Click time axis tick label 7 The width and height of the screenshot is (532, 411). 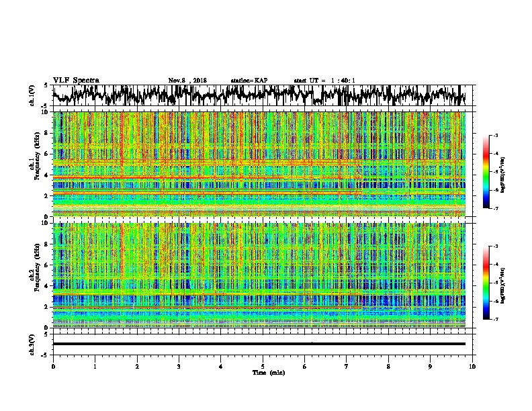pyautogui.click(x=347, y=367)
